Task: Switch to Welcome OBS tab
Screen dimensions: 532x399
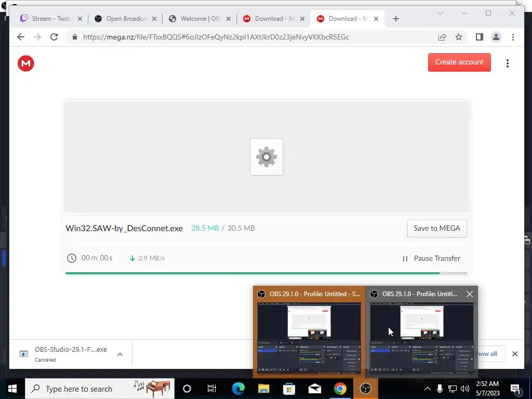Action: click(x=200, y=19)
